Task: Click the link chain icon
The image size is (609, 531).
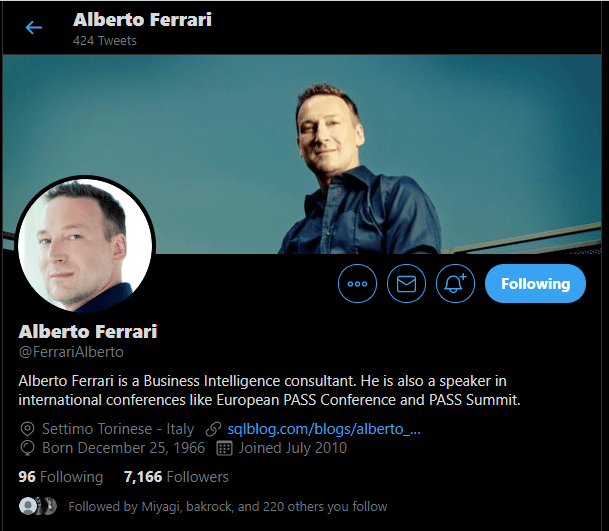Action: pos(213,429)
